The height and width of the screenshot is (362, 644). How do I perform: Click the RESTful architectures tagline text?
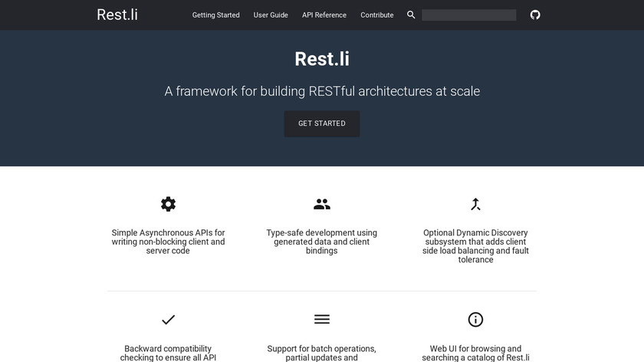(322, 91)
